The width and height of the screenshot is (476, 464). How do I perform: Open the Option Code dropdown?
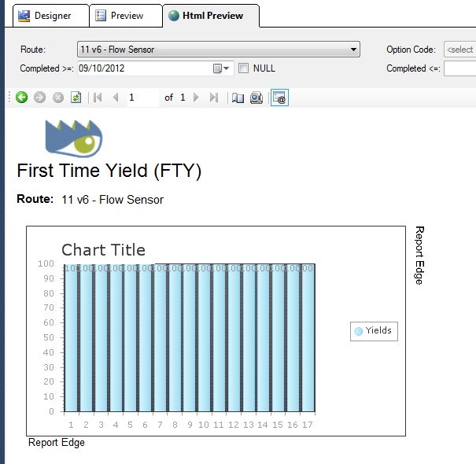(x=459, y=50)
